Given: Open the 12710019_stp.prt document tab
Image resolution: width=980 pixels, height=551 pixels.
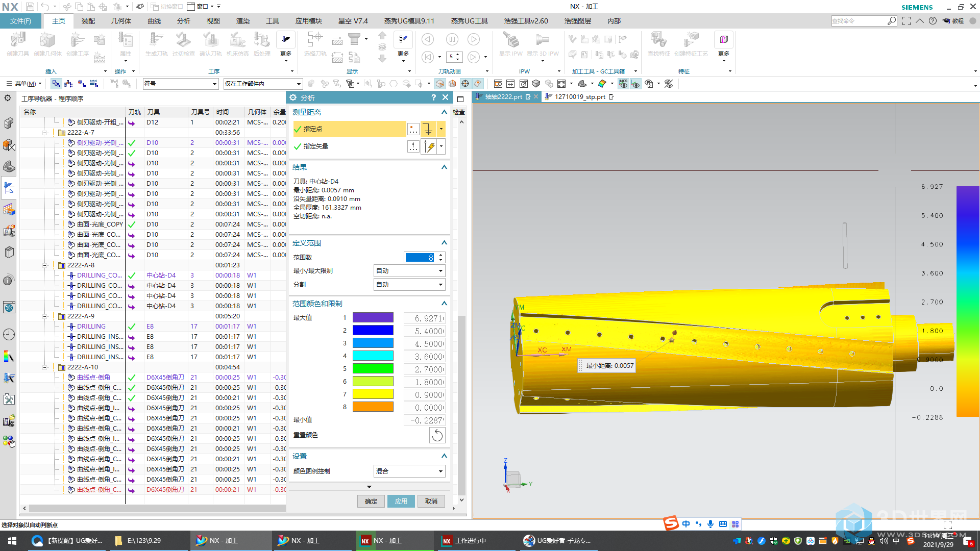Looking at the screenshot, I should tap(580, 97).
